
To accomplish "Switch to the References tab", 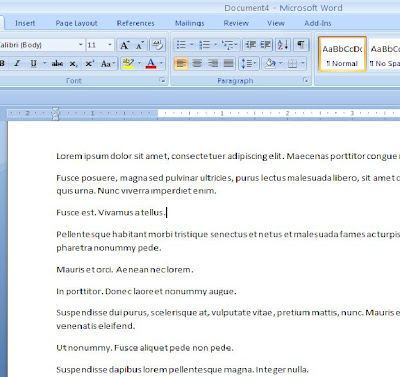I will 135,23.
